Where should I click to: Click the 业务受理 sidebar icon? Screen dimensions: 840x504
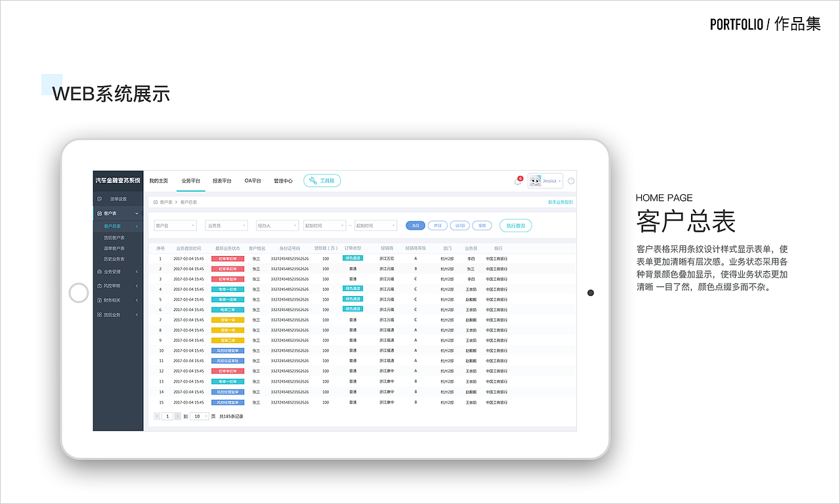click(99, 271)
